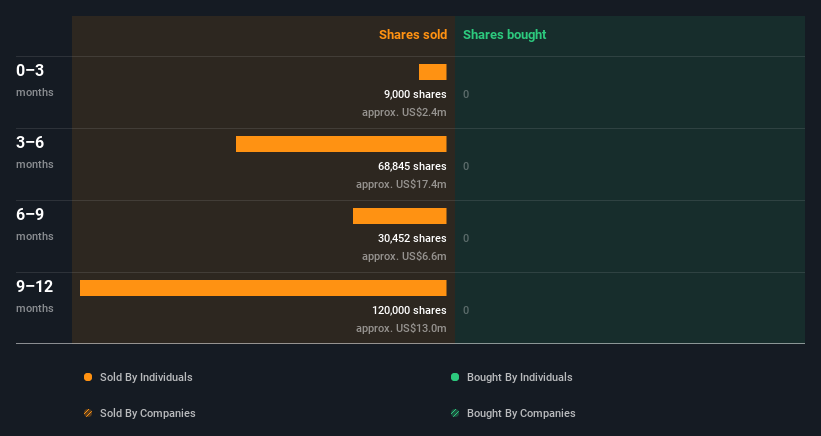Click the striped Sold By Companies legend icon
This screenshot has height=436, width=821.
[88, 413]
